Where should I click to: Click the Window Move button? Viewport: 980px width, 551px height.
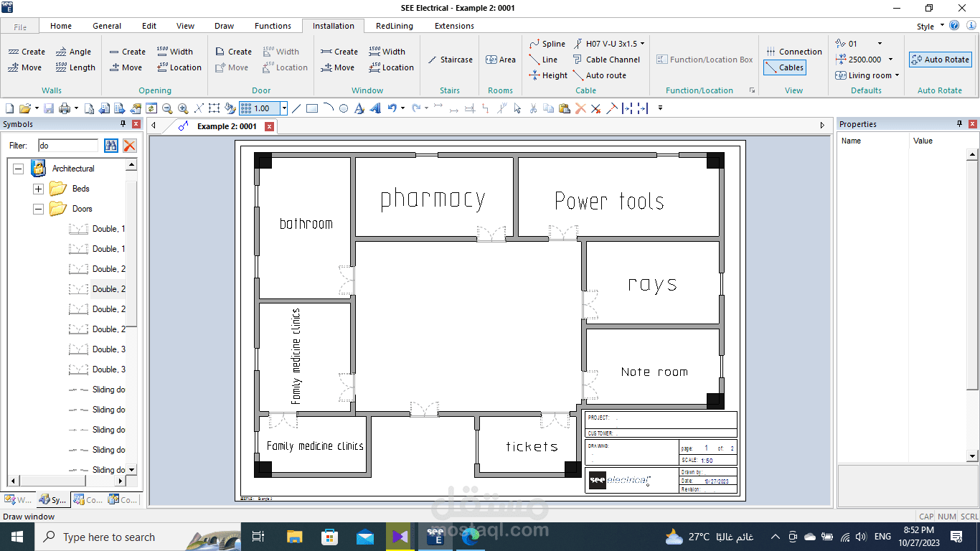[338, 67]
